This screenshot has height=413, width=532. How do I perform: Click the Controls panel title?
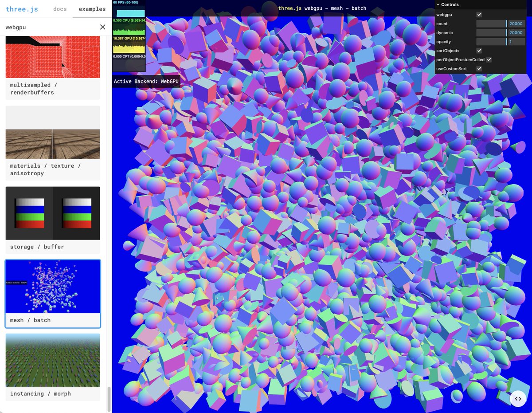(x=450, y=4)
